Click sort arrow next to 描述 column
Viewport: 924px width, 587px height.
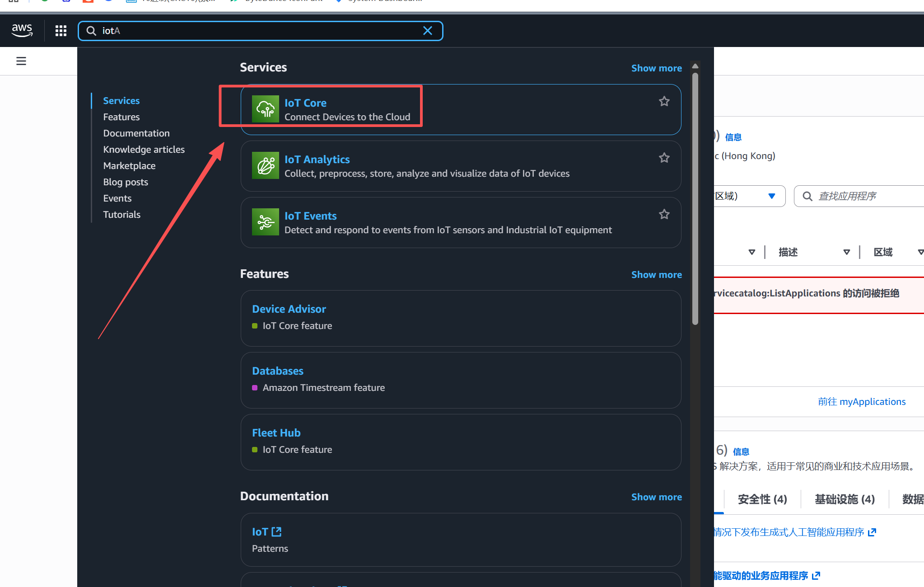846,252
